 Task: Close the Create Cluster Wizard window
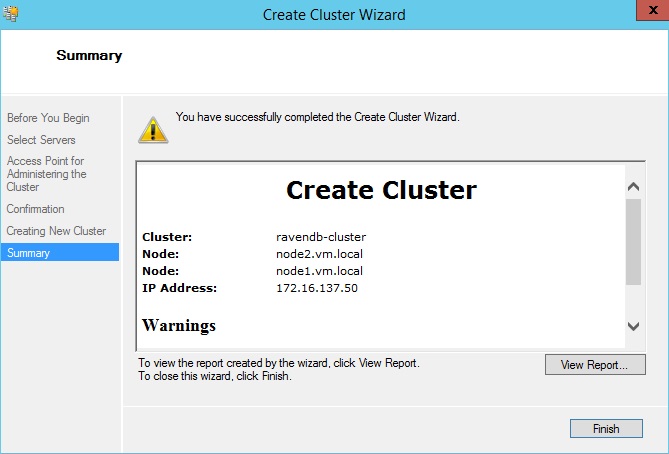coord(652,10)
